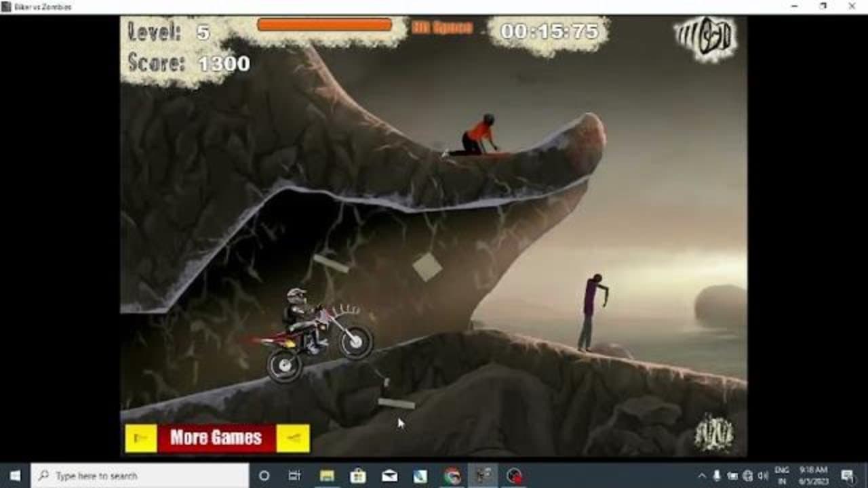Click the orange nitro bar in the HUD
Viewport: 868px width, 488px height.
(x=324, y=25)
